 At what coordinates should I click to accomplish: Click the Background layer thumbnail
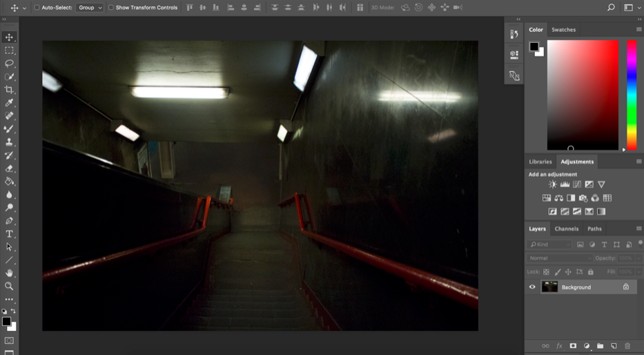coord(549,287)
